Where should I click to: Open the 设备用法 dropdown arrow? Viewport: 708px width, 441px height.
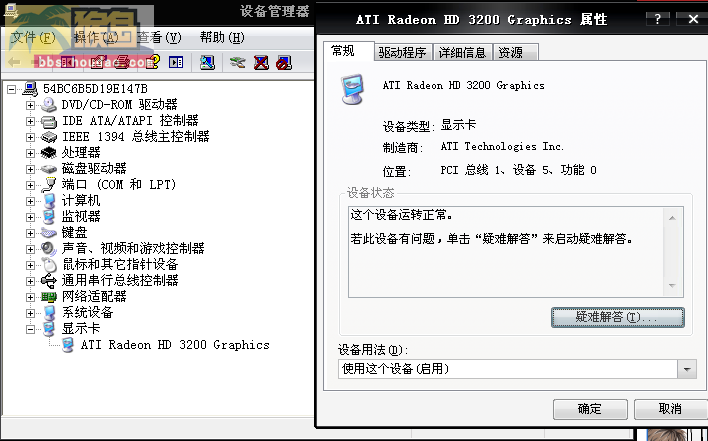[x=687, y=369]
